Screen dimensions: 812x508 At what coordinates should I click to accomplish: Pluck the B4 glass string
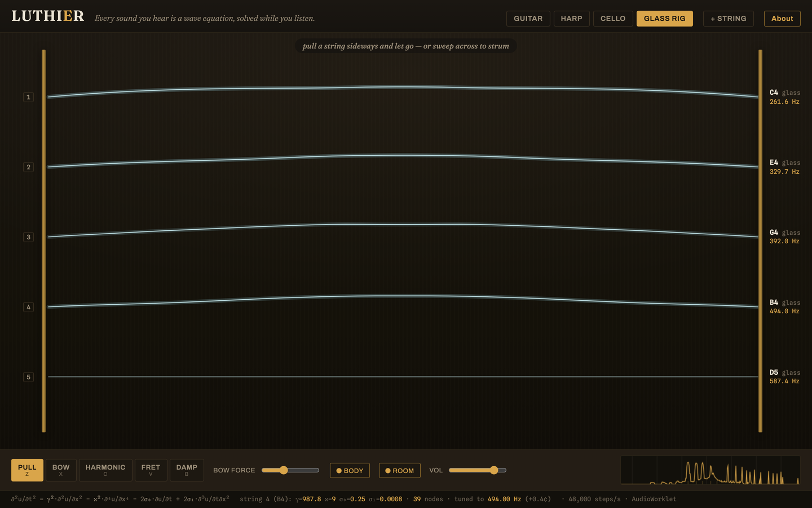click(403, 296)
